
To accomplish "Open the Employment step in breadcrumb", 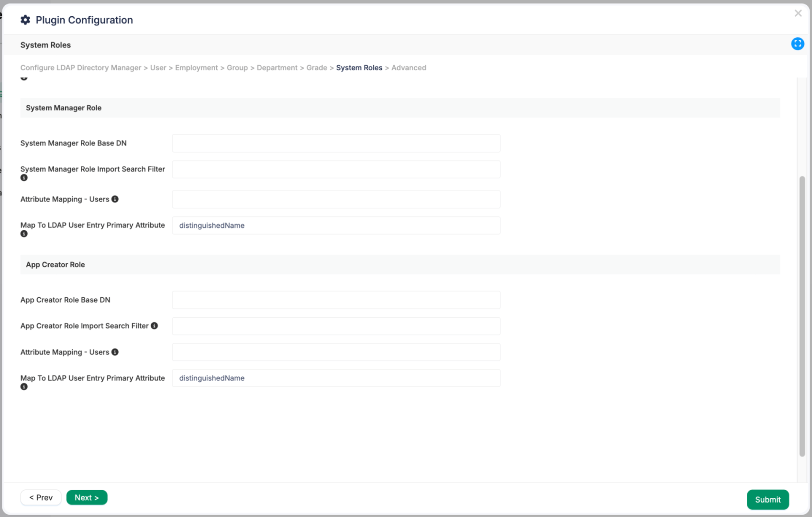I will (196, 68).
